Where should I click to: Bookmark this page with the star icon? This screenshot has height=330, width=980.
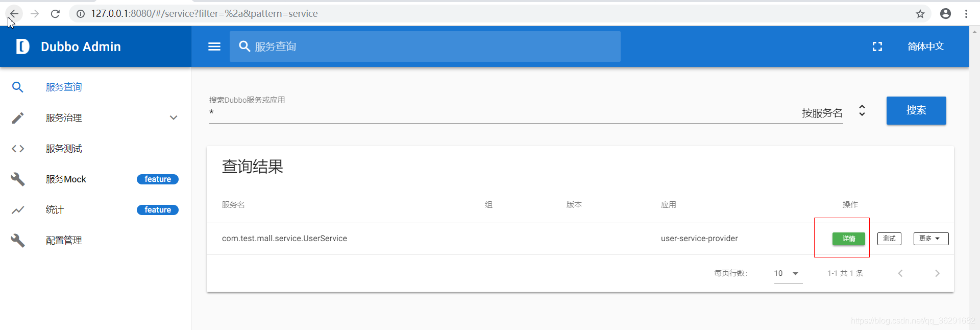pos(920,14)
